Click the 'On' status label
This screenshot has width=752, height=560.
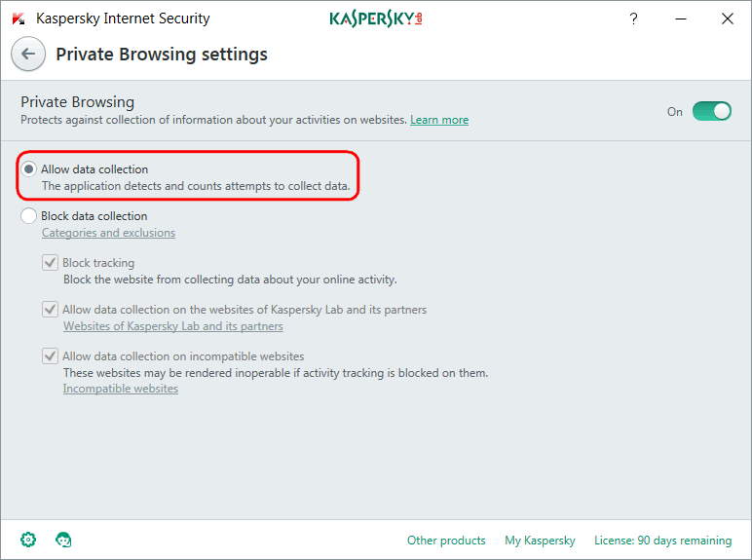pos(675,112)
